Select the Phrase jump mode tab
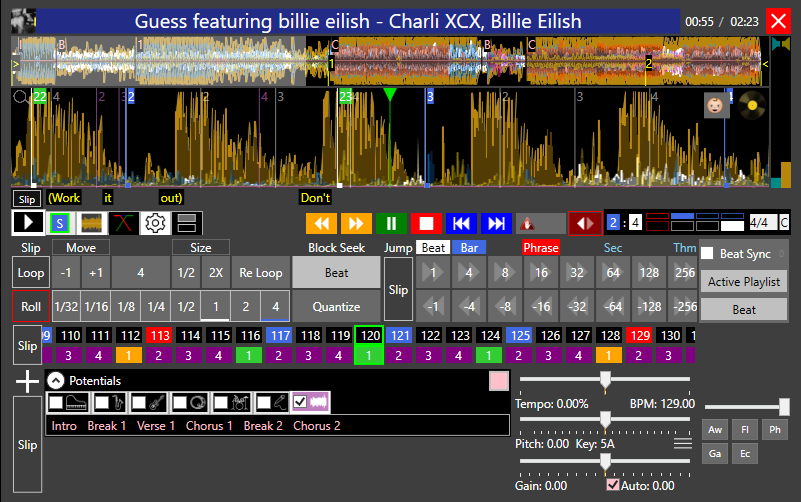This screenshot has width=801, height=502. point(540,248)
